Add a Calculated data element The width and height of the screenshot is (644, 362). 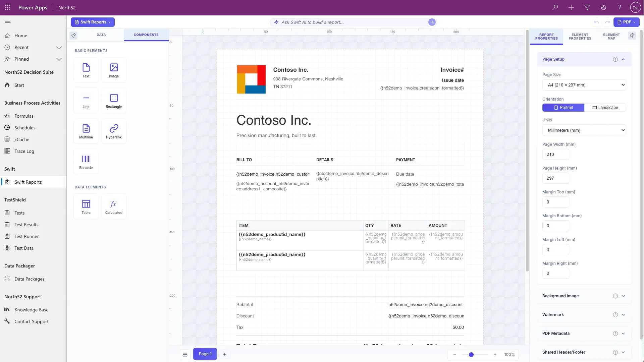[x=114, y=206]
